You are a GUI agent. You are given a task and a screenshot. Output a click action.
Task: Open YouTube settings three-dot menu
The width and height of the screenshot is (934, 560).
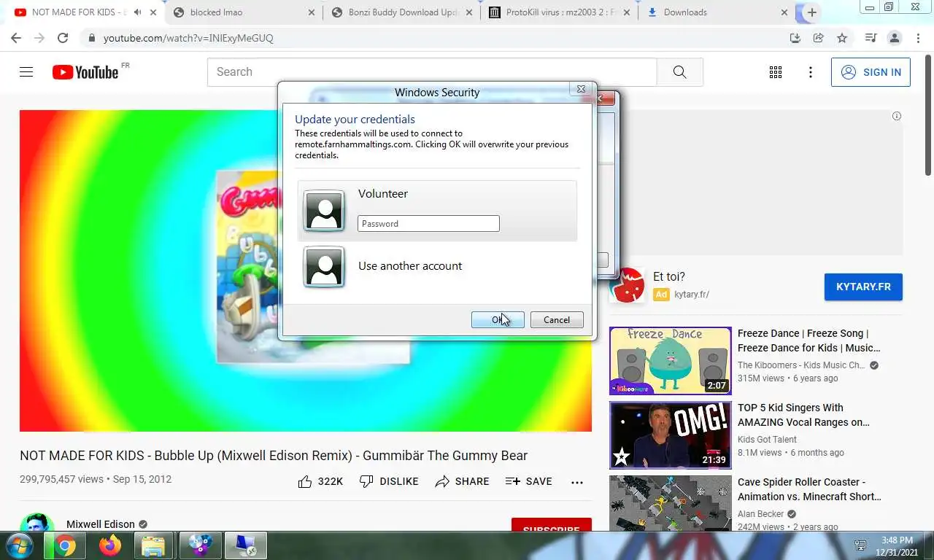point(811,72)
